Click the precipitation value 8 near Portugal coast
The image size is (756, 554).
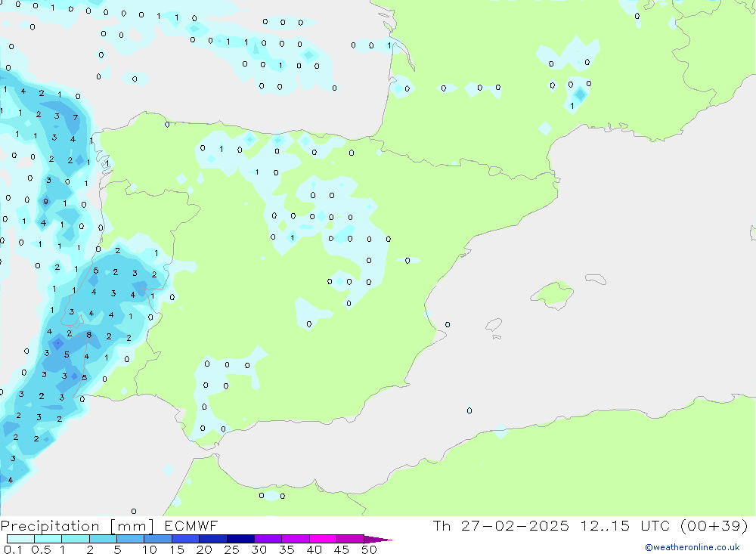tap(89, 334)
